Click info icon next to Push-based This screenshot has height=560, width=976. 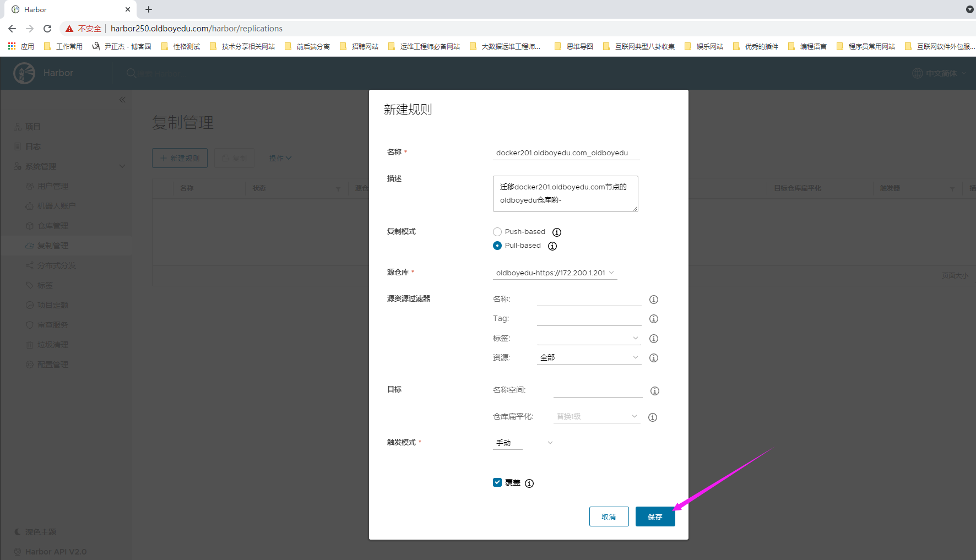tap(557, 232)
